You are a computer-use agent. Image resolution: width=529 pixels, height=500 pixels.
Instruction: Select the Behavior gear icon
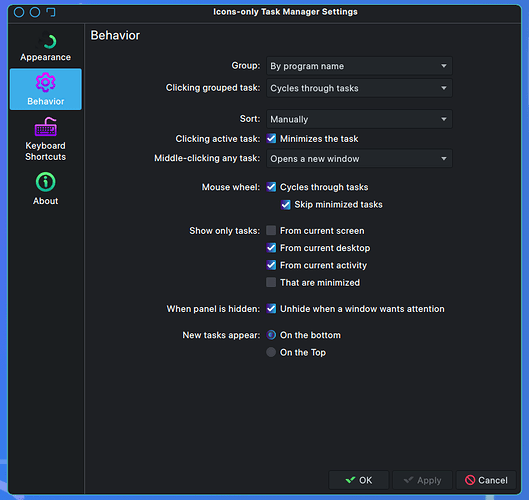(46, 82)
